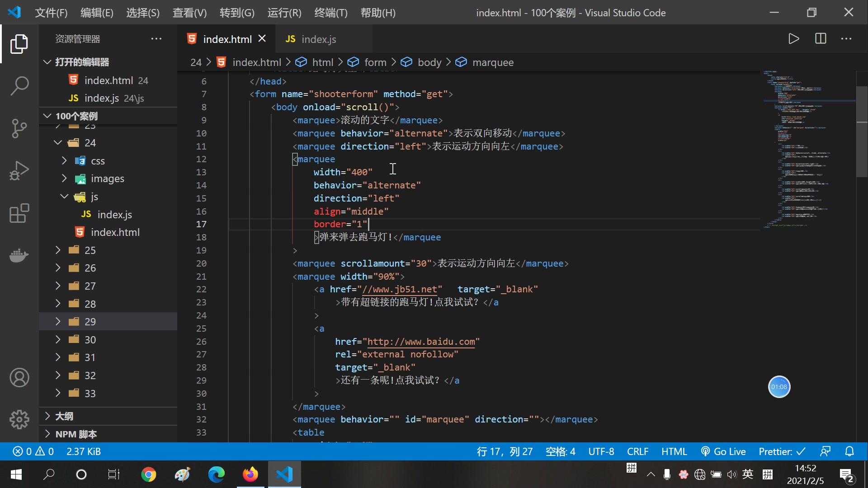Image resolution: width=868 pixels, height=488 pixels.
Task: Open the Manage gear icon
Action: click(x=19, y=419)
